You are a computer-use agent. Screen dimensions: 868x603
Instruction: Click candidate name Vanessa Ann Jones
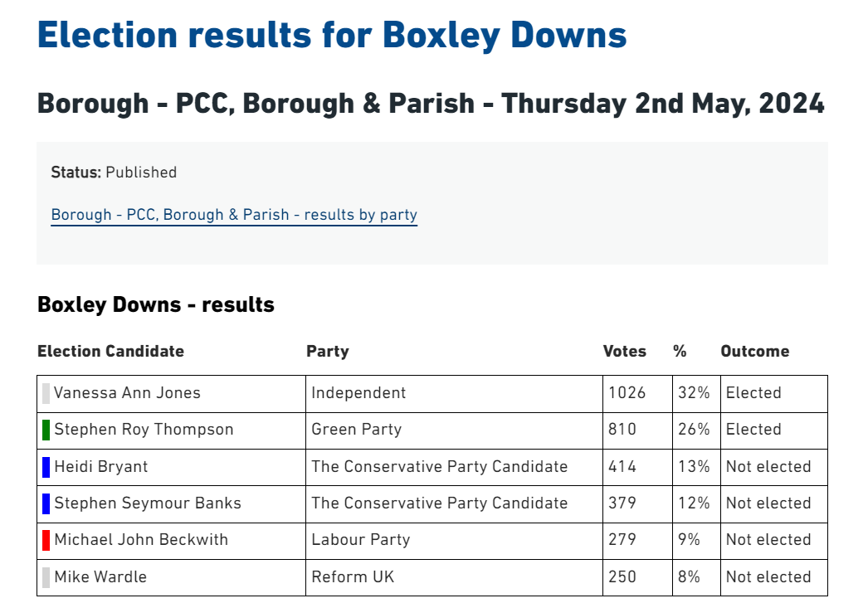127,393
